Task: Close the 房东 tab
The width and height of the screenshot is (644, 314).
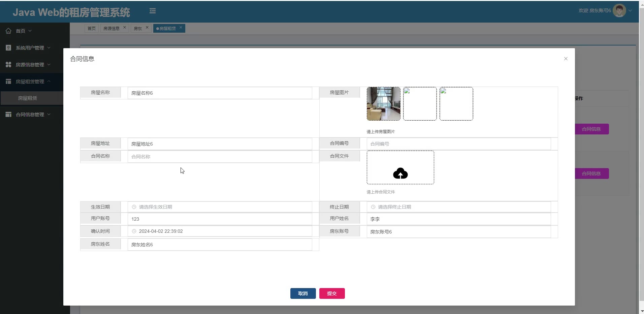Action: [x=147, y=27]
